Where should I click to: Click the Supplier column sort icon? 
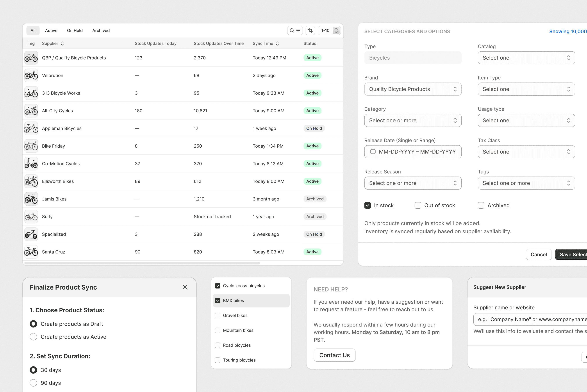[x=62, y=43]
